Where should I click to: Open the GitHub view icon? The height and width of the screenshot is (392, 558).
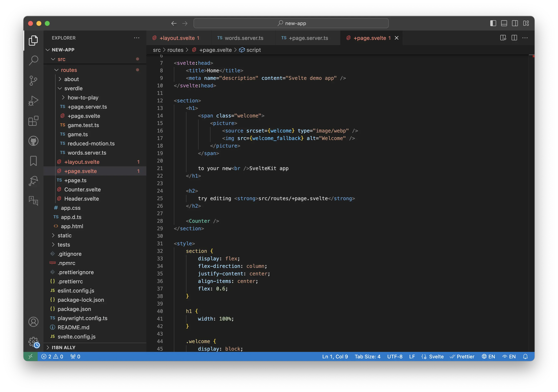pyautogui.click(x=33, y=141)
